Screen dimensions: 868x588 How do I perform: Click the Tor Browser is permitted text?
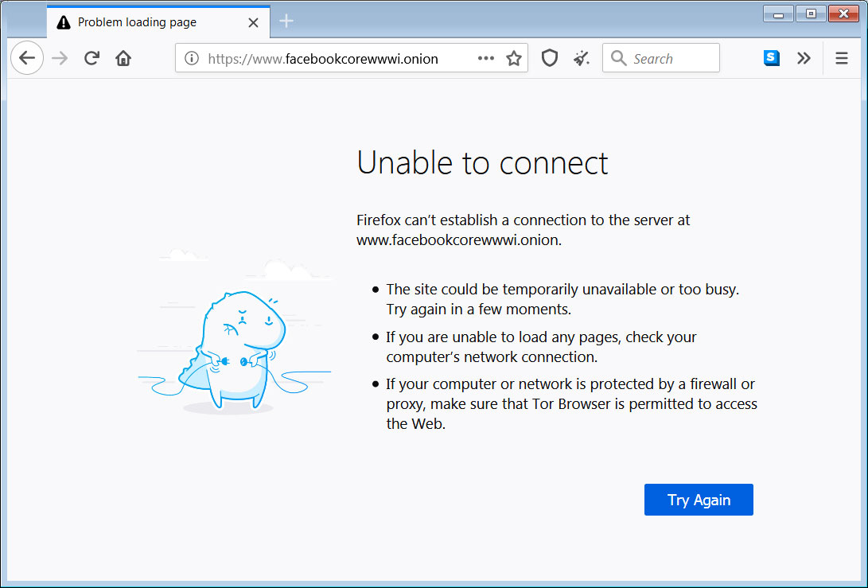coord(613,404)
